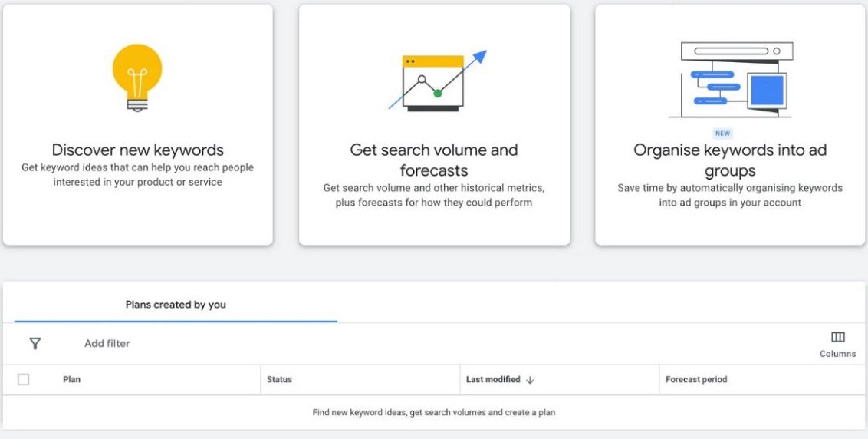
Task: Tick the select-all plans checkbox
Action: point(24,380)
